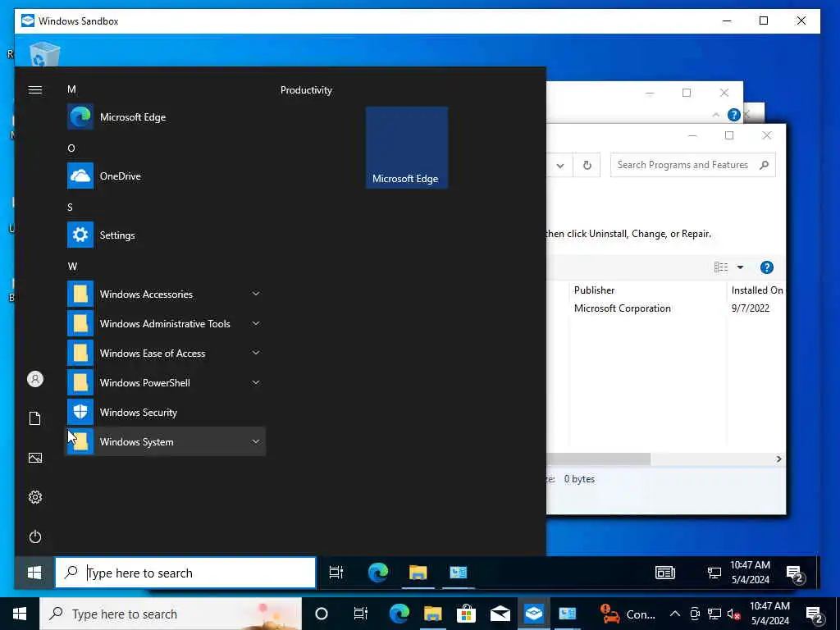Open Help in Programs and Features toolbar
840x630 pixels.
point(767,267)
